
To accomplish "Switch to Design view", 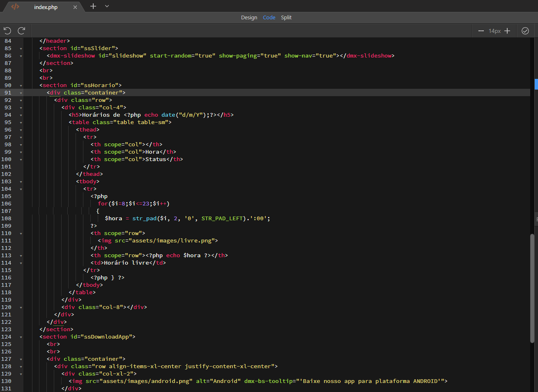I will (249, 17).
